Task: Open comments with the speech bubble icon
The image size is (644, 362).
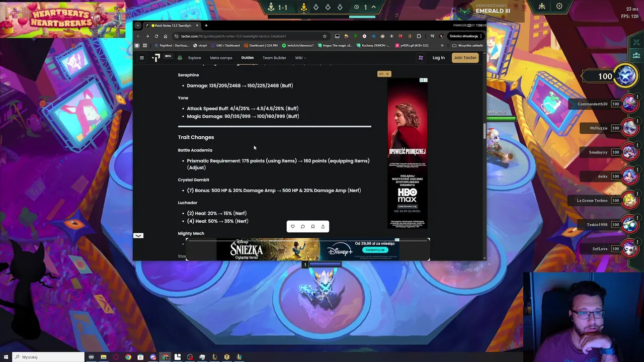Action: coord(303,227)
